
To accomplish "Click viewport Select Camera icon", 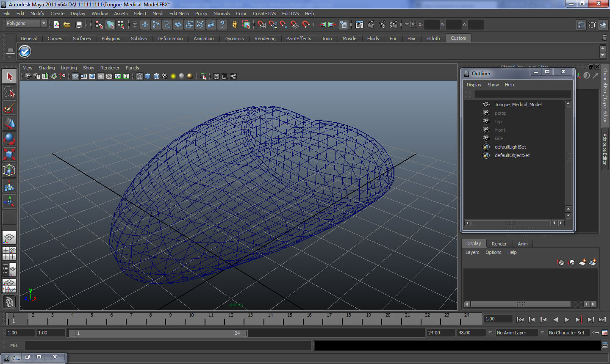I will [x=28, y=76].
